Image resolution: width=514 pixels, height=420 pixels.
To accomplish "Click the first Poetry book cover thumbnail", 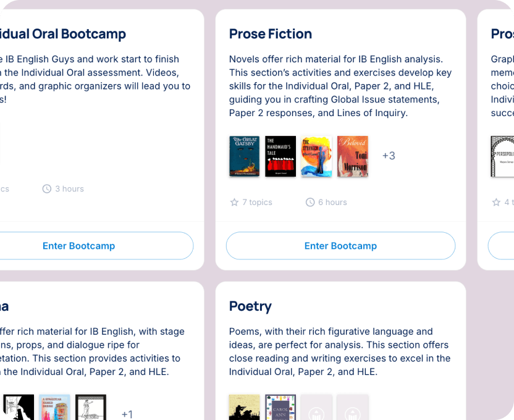I will (244, 408).
